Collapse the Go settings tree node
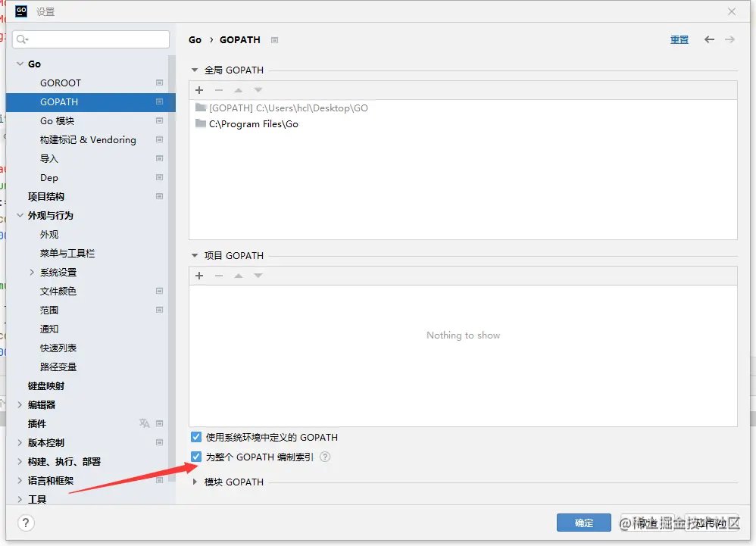This screenshot has height=546, width=756. 20,64
